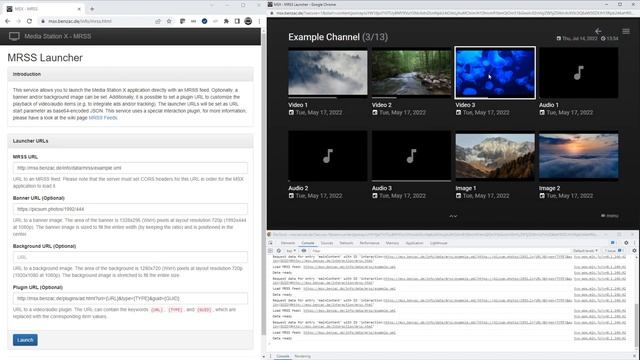Click the menu hint at bottom right of channel
Viewport: 640px width, 360px height.
point(609,216)
